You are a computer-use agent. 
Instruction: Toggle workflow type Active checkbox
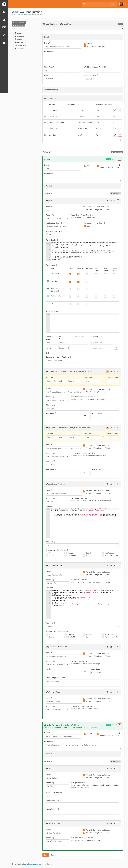(x=85, y=43)
